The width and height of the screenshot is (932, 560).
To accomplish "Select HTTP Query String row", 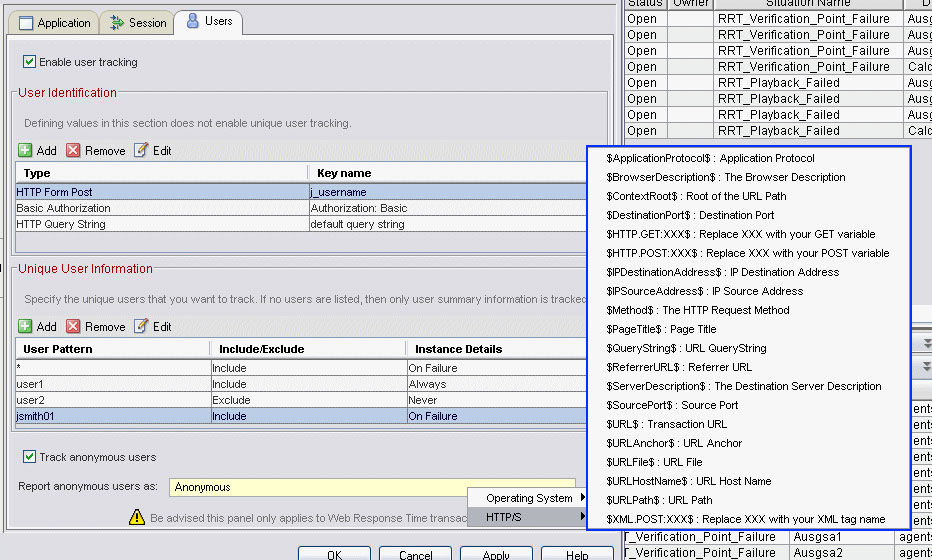I will pyautogui.click(x=301, y=224).
